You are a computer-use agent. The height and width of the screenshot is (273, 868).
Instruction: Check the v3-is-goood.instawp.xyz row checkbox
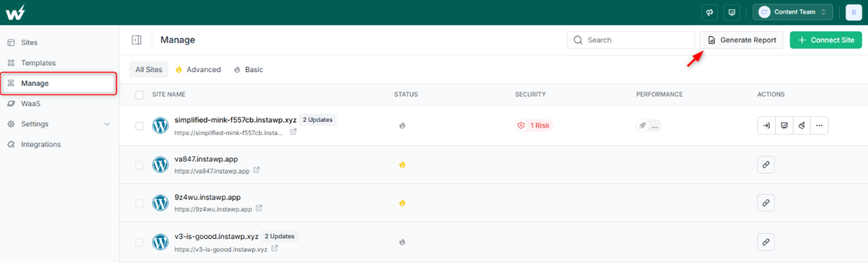139,242
